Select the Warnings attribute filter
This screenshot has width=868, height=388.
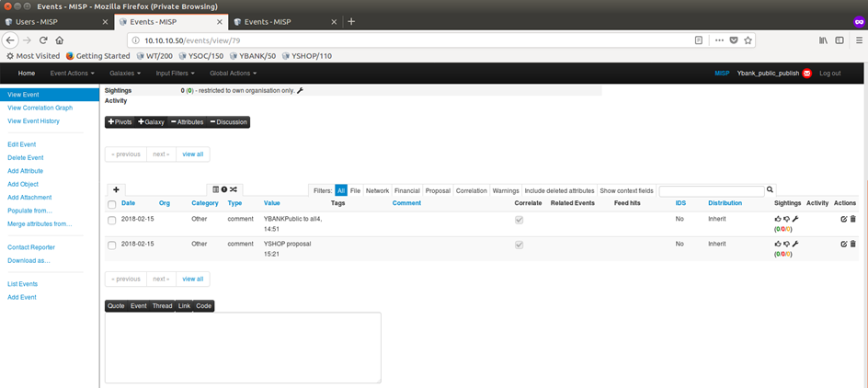pyautogui.click(x=506, y=190)
